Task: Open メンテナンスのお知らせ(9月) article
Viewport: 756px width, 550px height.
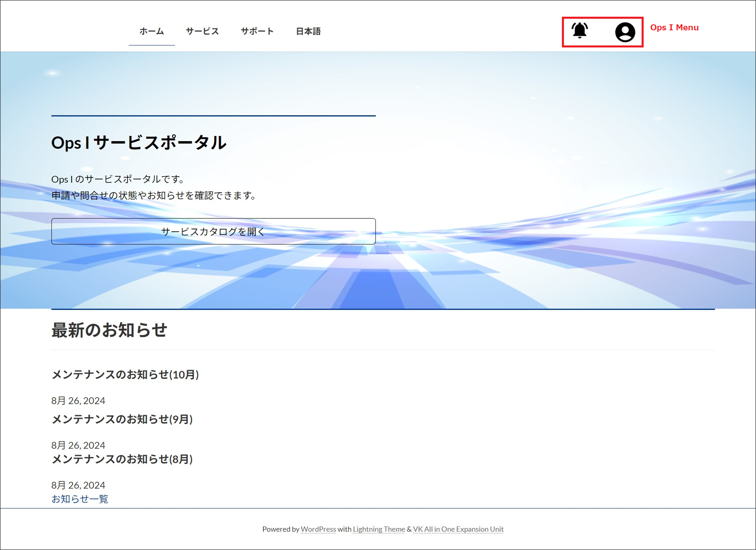Action: point(122,419)
